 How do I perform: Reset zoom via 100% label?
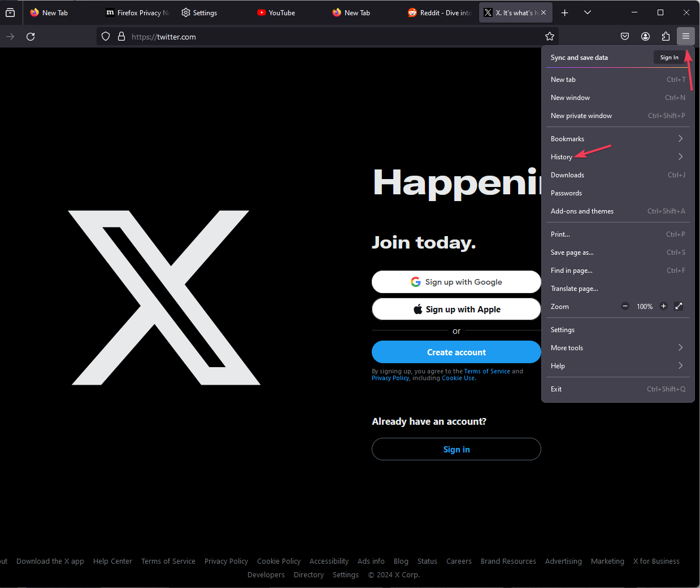(645, 307)
